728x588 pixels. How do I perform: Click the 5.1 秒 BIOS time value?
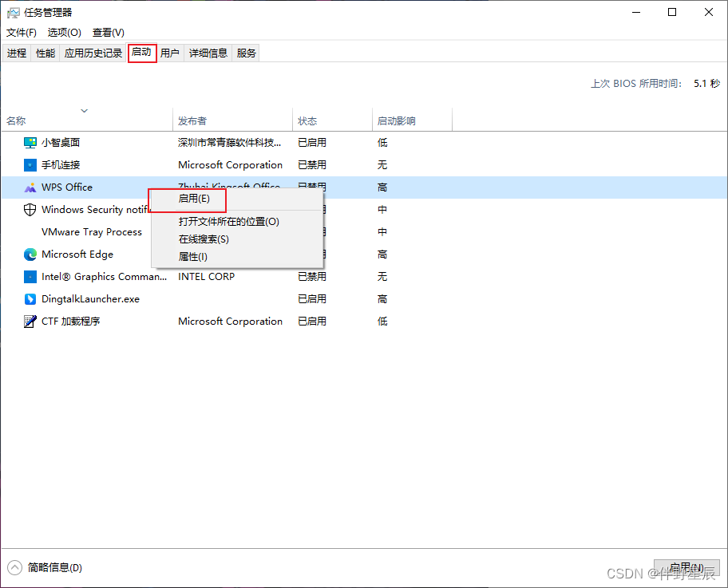pyautogui.click(x=706, y=84)
